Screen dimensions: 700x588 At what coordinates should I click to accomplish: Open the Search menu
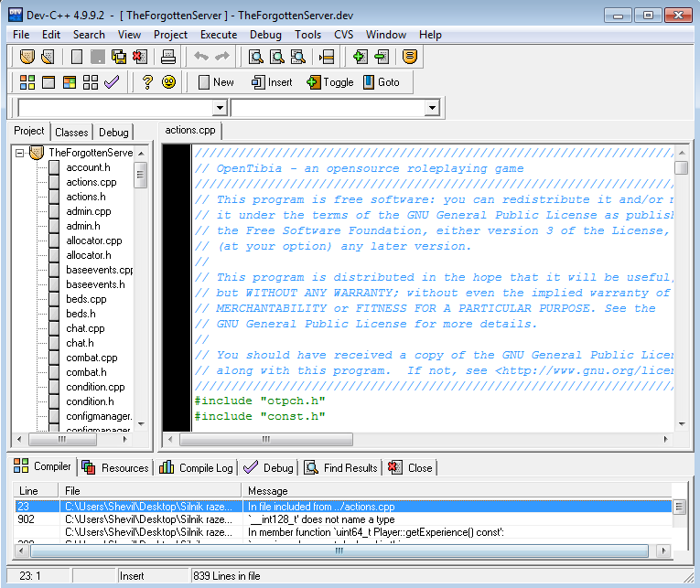tap(89, 35)
